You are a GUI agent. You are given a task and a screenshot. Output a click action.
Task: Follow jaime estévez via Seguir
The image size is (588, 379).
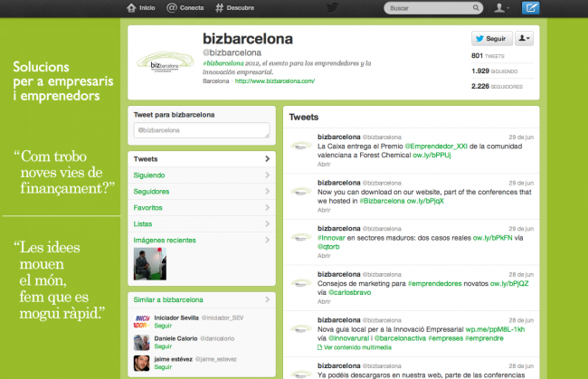pyautogui.click(x=163, y=367)
